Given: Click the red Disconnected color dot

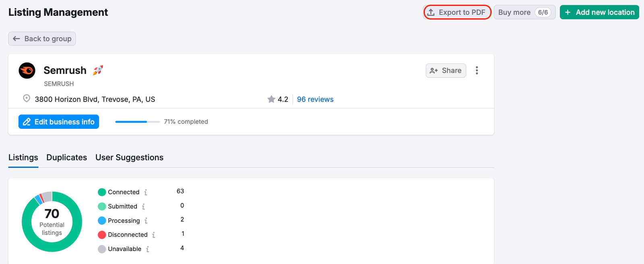Looking at the screenshot, I should [102, 235].
